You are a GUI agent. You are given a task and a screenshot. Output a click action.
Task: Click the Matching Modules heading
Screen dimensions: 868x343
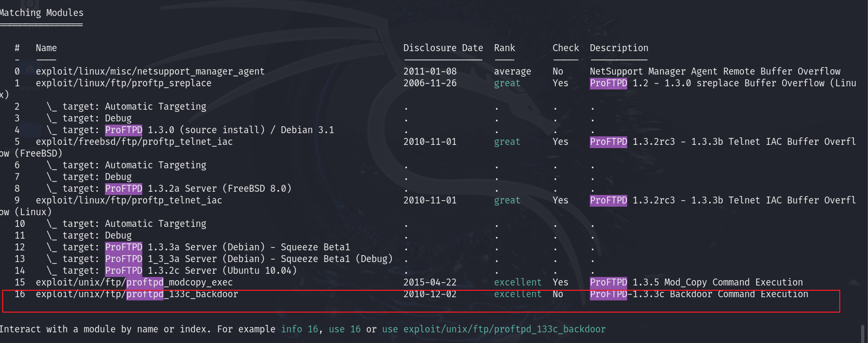click(x=42, y=13)
